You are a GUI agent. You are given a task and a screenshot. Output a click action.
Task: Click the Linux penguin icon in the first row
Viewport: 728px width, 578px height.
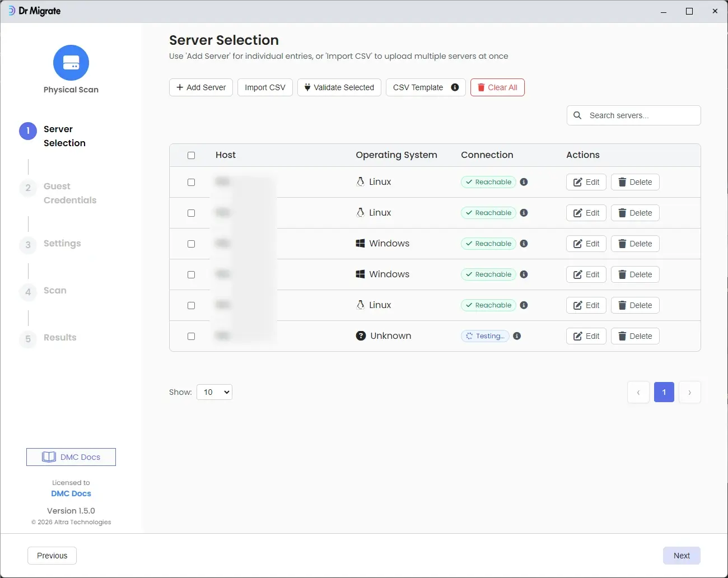[361, 181]
